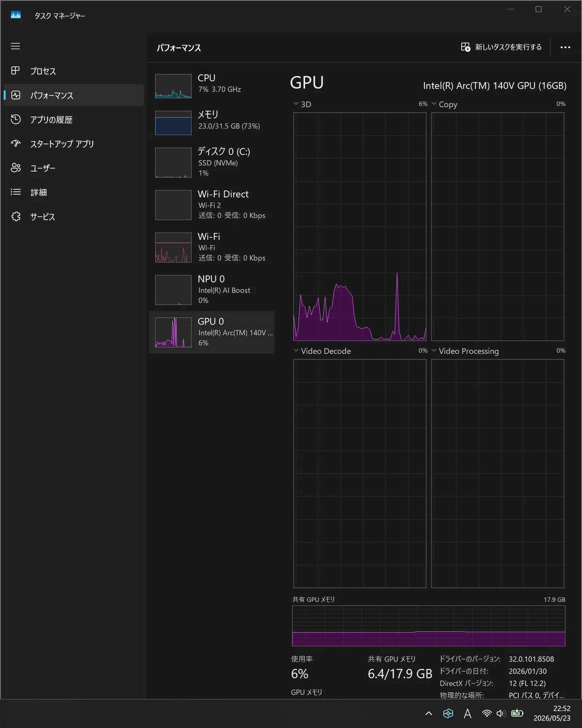Select the NPU 0 entry

[x=211, y=290]
